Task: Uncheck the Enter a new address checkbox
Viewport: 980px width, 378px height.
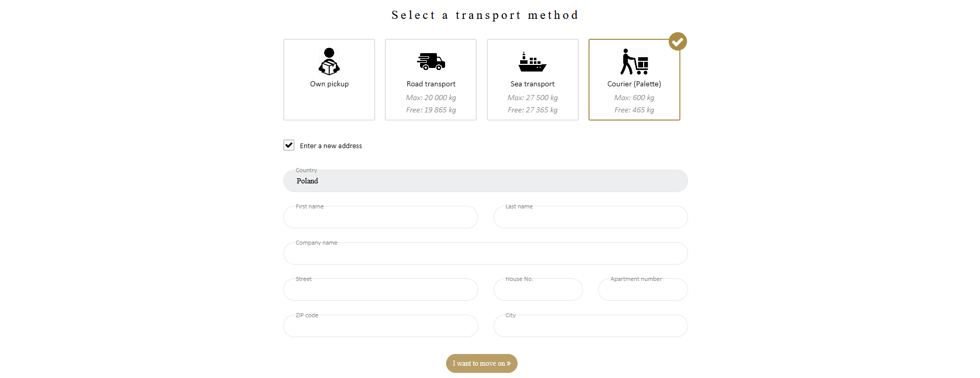Action: pyautogui.click(x=289, y=145)
